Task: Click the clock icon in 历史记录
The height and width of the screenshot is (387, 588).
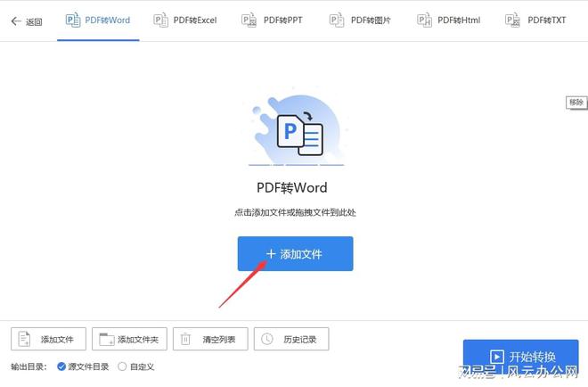Action: tap(267, 339)
